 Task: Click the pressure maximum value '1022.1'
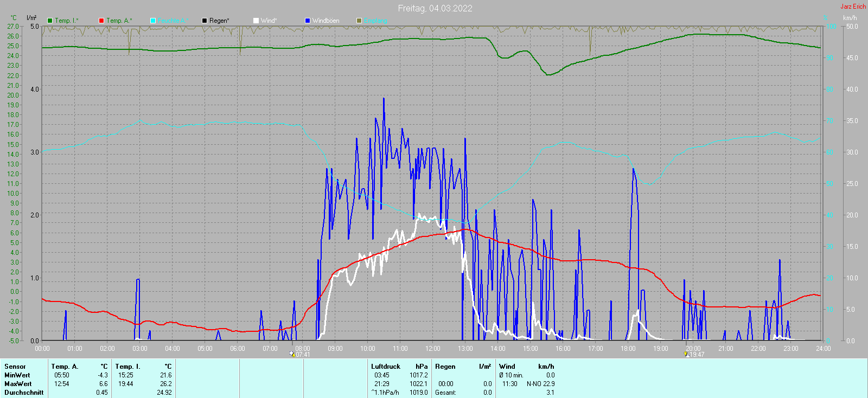pyautogui.click(x=419, y=384)
